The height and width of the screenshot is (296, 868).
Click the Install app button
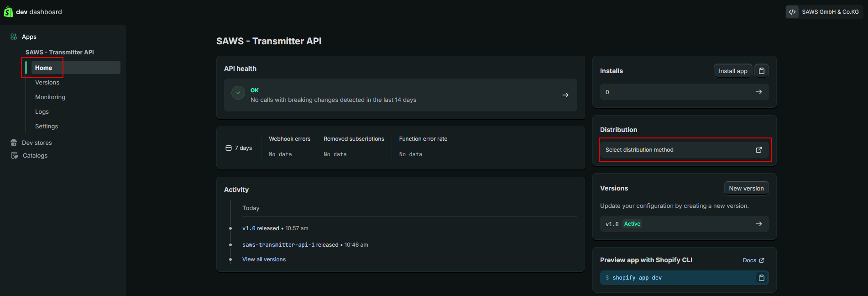[x=733, y=71]
